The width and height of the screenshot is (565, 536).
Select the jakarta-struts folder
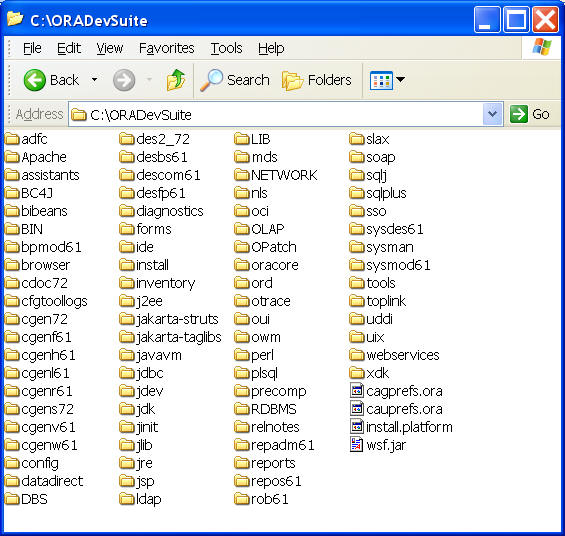pos(169,319)
